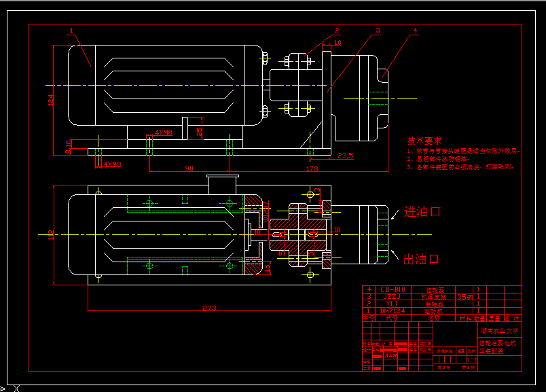Screen dimensions: 546x392
Task: Select the 90 dimension value
Action: (189, 168)
